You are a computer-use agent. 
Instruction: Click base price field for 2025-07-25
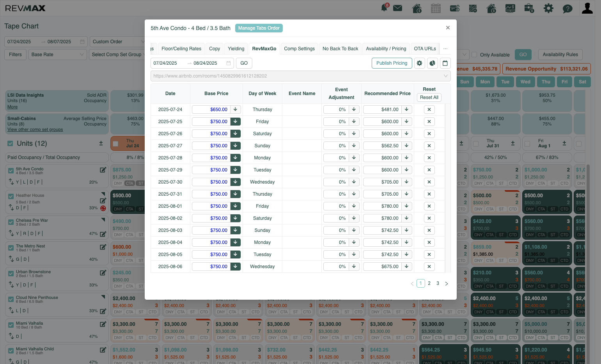(x=211, y=122)
